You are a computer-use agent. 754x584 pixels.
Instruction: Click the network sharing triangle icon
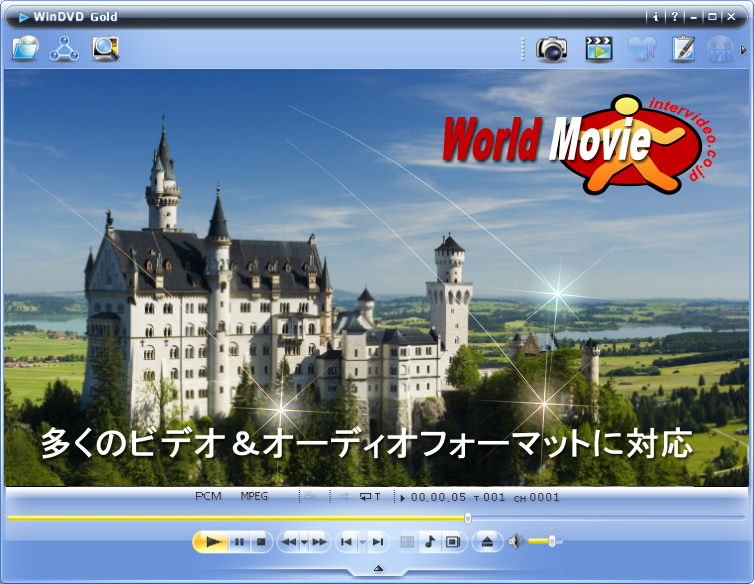click(64, 49)
